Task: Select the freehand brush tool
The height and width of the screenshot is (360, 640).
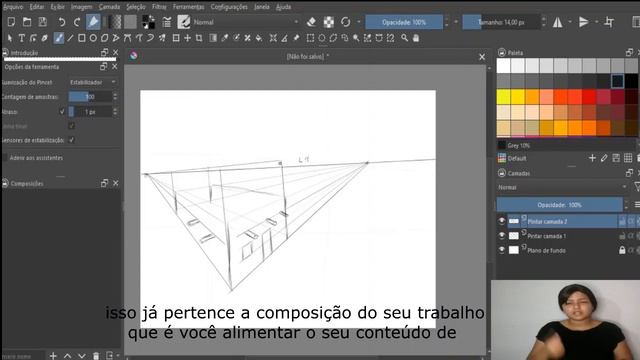Action: click(59, 38)
